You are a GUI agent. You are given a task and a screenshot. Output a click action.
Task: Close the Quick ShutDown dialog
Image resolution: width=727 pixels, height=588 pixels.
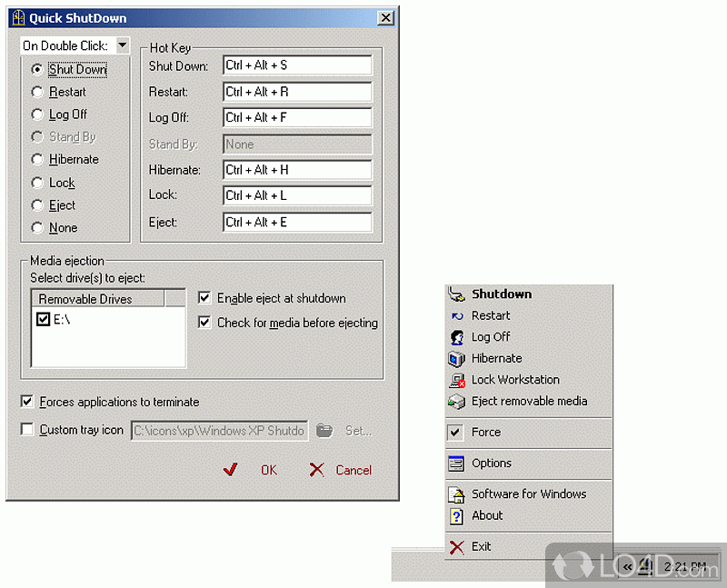click(x=385, y=18)
